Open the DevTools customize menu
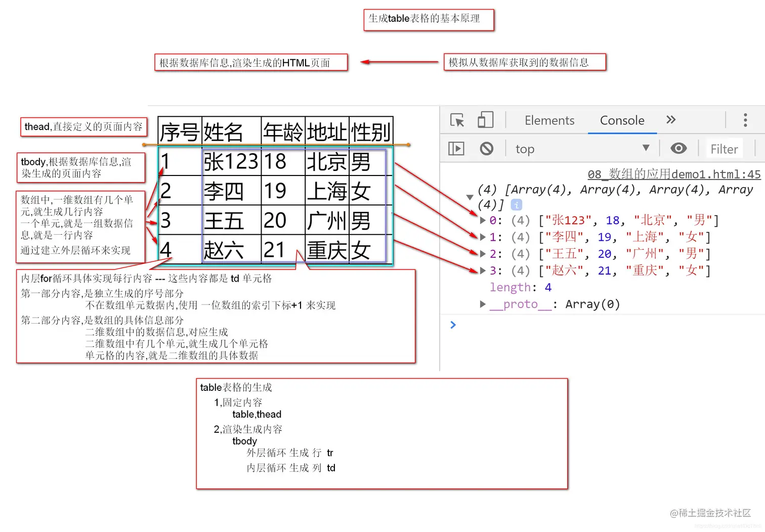This screenshot has width=765, height=532. pos(745,120)
